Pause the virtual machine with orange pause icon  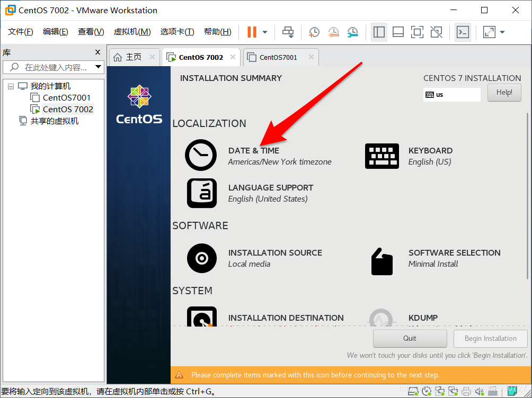pyautogui.click(x=252, y=32)
